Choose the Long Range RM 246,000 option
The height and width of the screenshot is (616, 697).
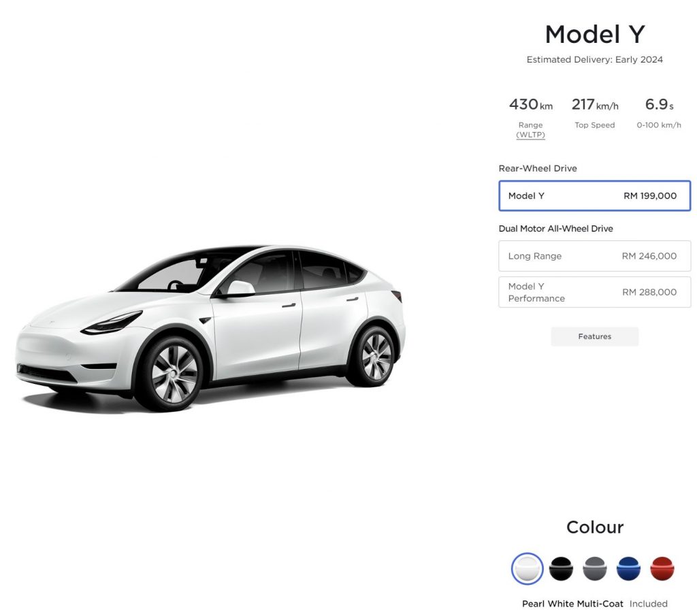(x=595, y=256)
